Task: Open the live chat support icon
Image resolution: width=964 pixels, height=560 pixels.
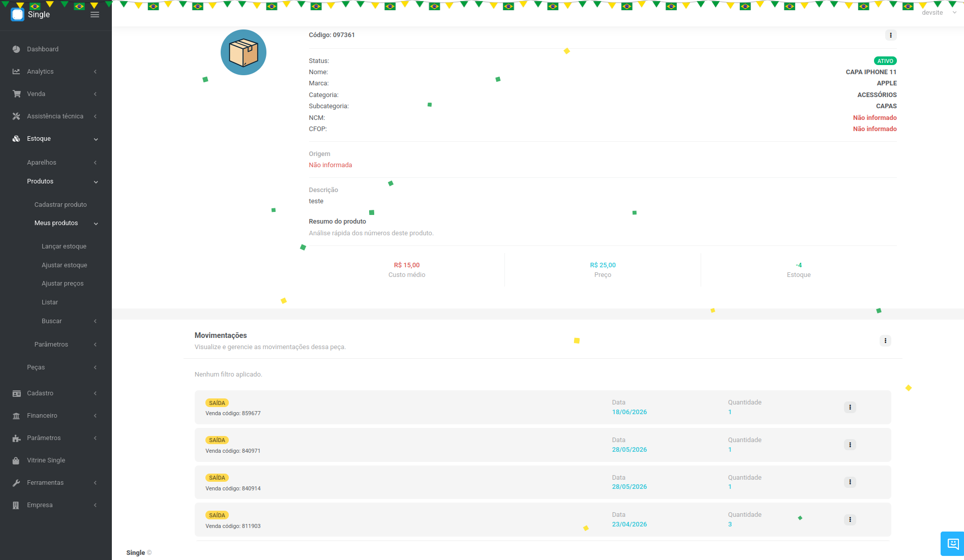Action: click(953, 544)
